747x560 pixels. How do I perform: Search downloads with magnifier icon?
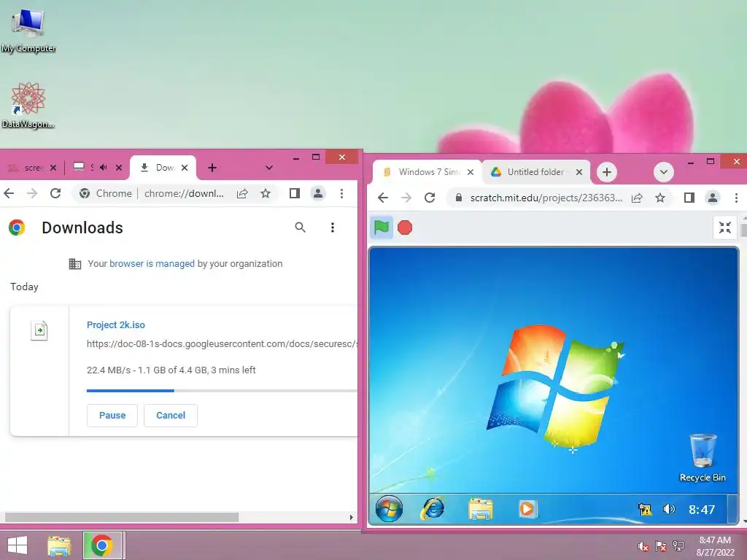300,227
